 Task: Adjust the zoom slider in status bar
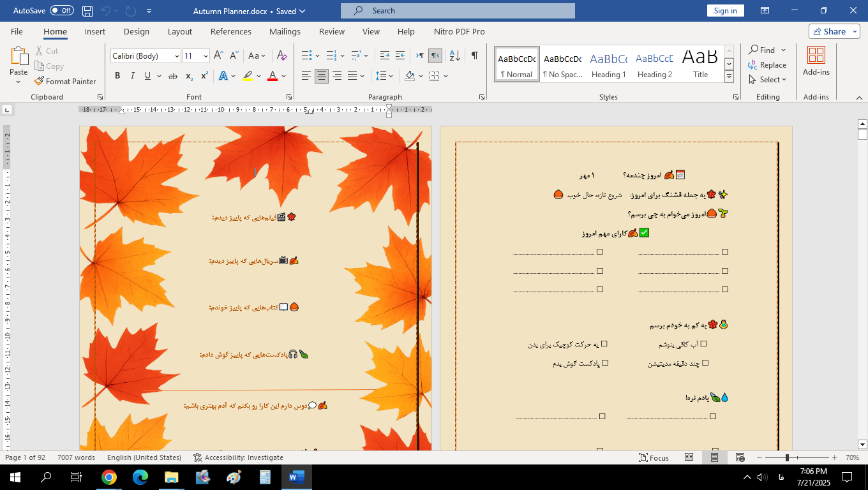click(x=787, y=457)
